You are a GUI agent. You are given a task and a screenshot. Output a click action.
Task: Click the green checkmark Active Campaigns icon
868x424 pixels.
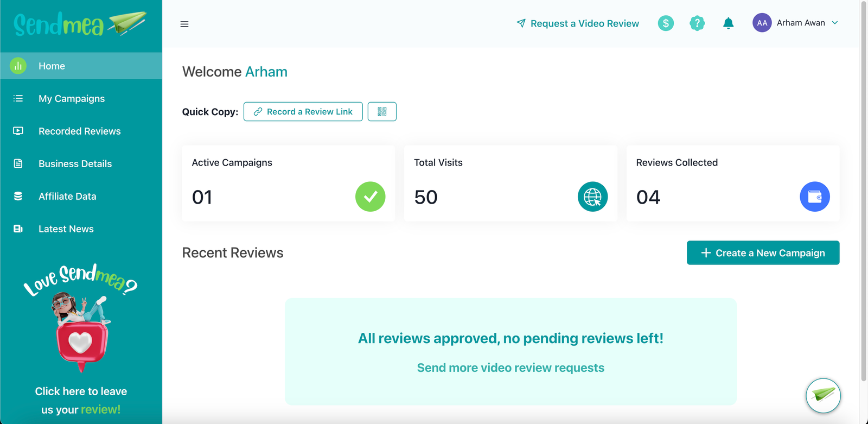click(x=370, y=197)
